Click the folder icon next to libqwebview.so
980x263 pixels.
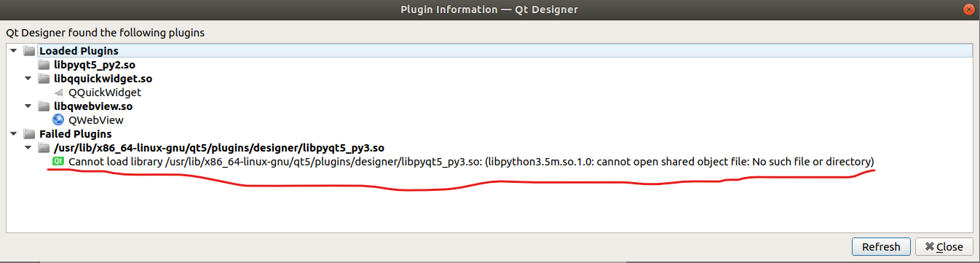[44, 106]
